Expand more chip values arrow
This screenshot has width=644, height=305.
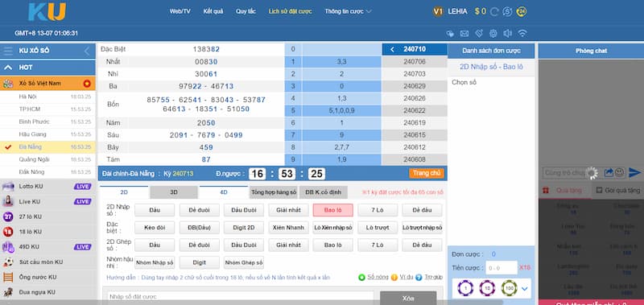pyautogui.click(x=525, y=289)
